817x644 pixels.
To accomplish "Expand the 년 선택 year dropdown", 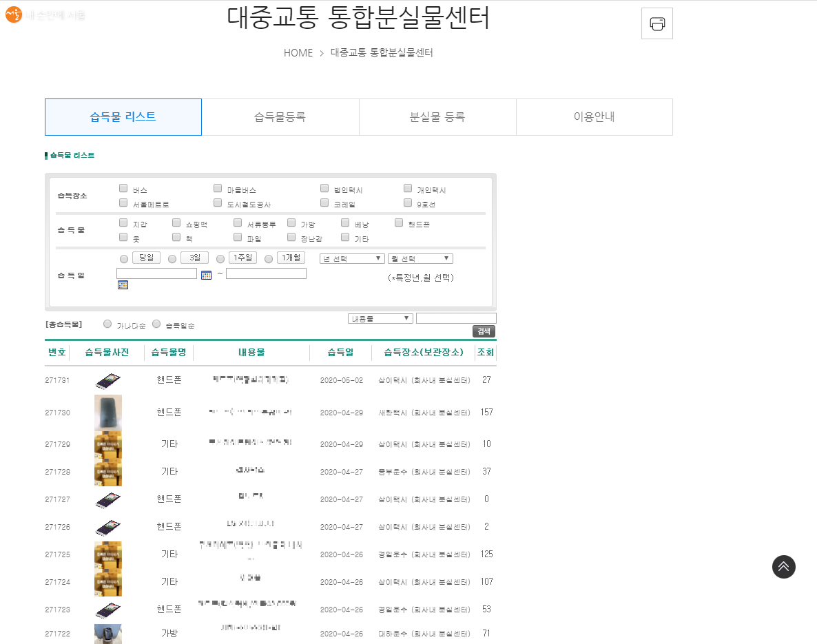I will [351, 259].
